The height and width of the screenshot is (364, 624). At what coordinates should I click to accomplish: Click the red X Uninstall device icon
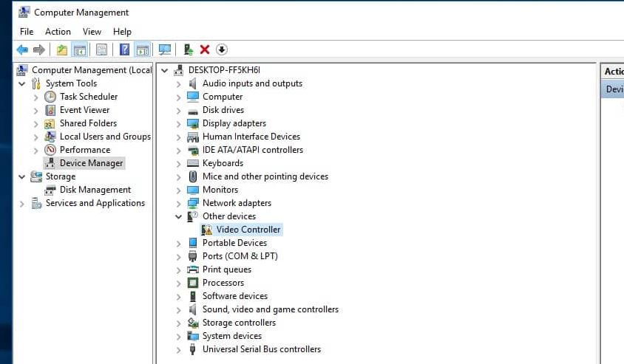point(205,49)
